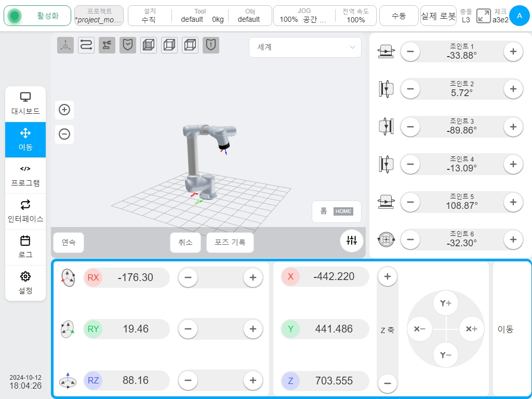Increase RZ rotation with plus

pyautogui.click(x=253, y=380)
